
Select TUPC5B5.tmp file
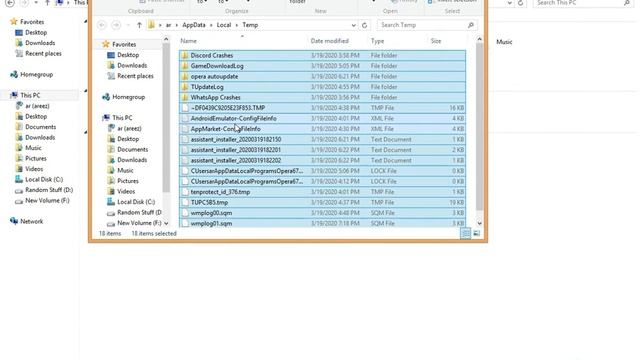[322, 202]
